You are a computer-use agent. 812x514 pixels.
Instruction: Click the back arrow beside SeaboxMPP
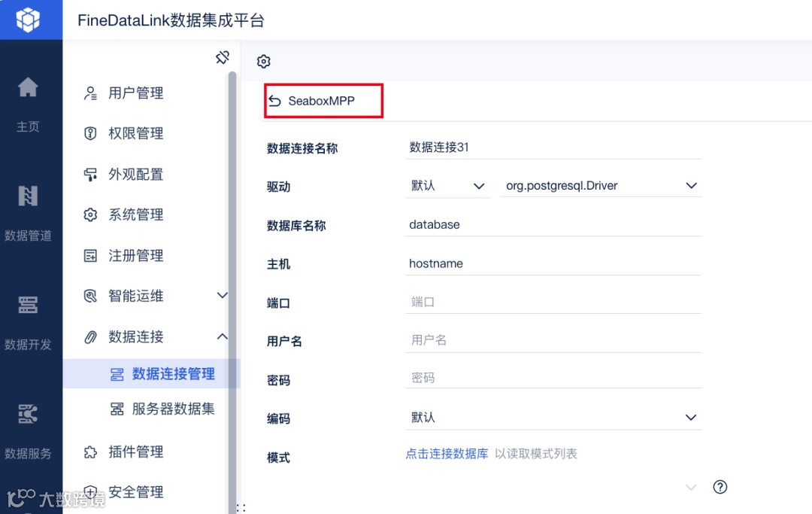pos(275,101)
